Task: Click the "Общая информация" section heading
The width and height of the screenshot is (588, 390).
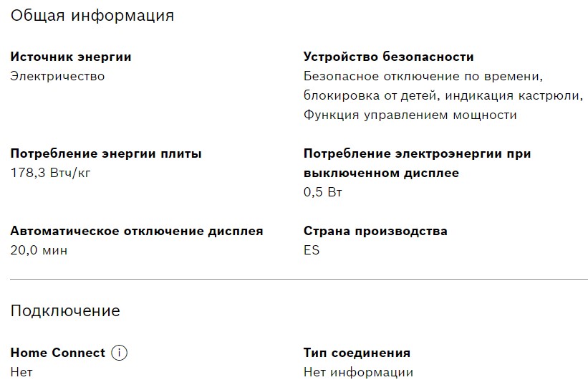Action: pyautogui.click(x=92, y=15)
